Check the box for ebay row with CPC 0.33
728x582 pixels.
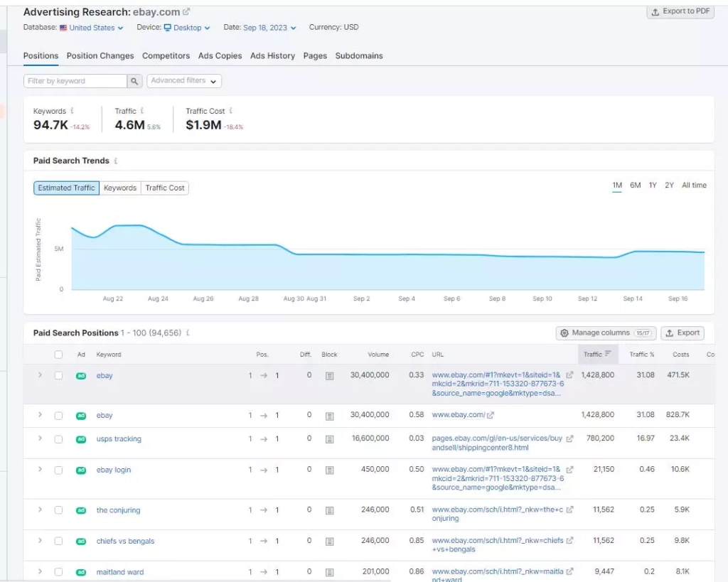click(58, 375)
